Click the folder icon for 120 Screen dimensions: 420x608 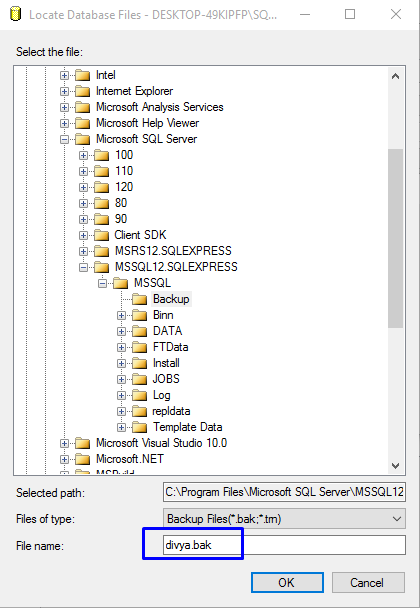pyautogui.click(x=101, y=187)
